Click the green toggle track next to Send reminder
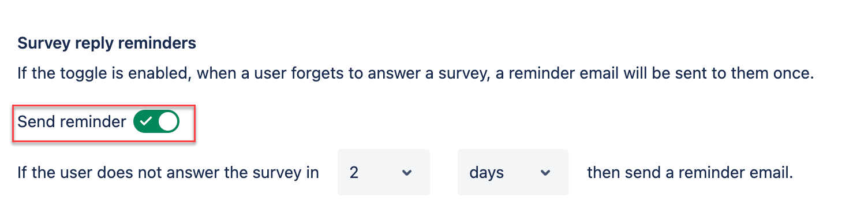868x215 pixels. (x=156, y=122)
